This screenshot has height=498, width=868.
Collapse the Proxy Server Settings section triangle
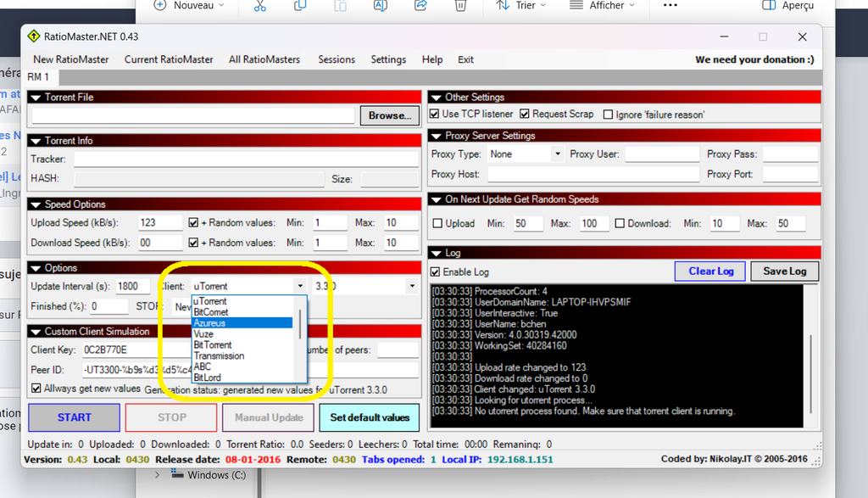click(x=437, y=137)
